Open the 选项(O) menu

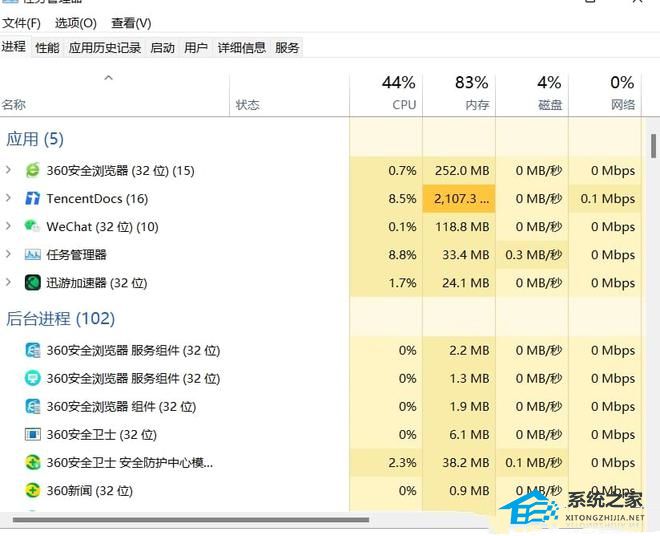tap(76, 23)
